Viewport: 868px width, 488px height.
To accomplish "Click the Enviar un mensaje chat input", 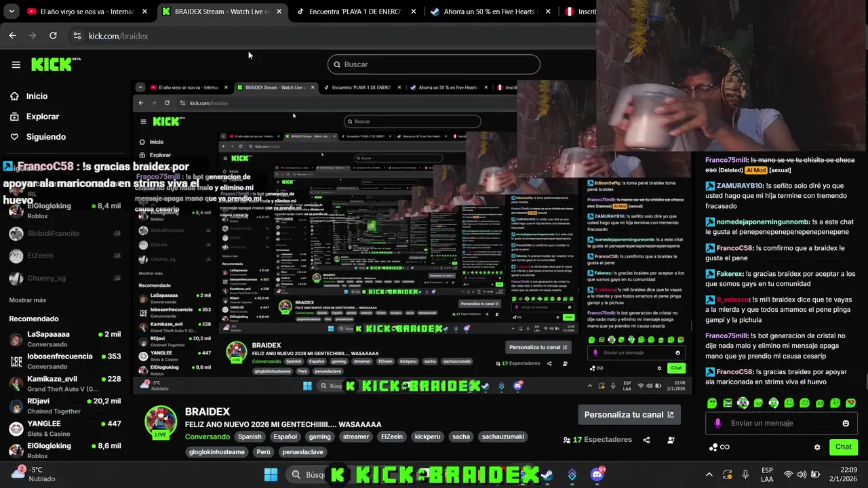I will point(783,424).
